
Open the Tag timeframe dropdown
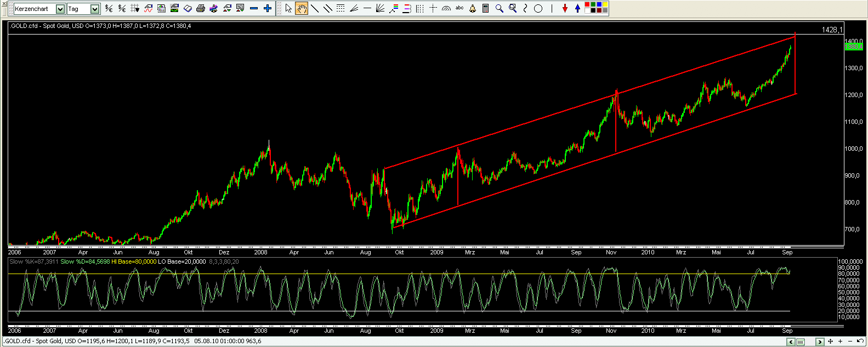(x=95, y=8)
